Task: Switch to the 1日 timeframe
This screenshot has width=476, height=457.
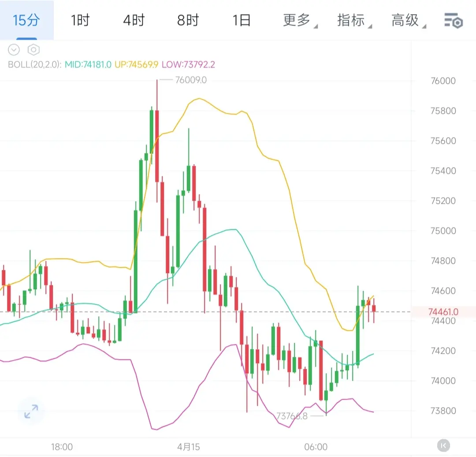Action: point(242,20)
